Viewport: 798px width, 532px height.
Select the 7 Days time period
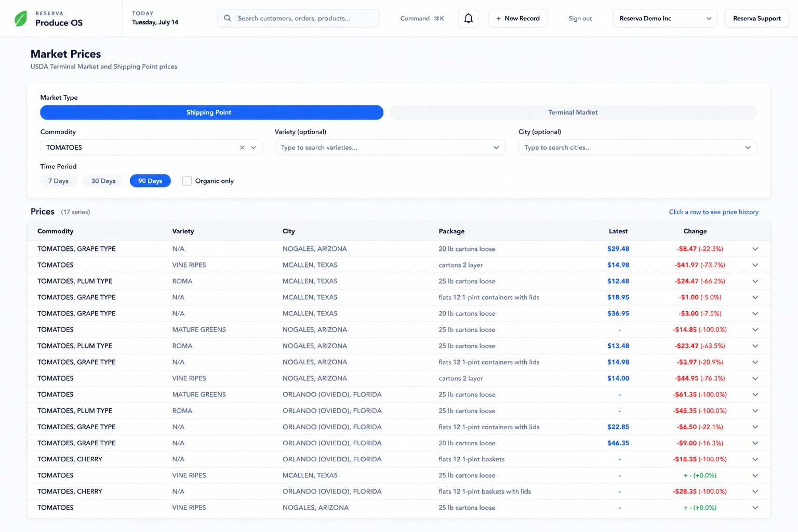[58, 181]
